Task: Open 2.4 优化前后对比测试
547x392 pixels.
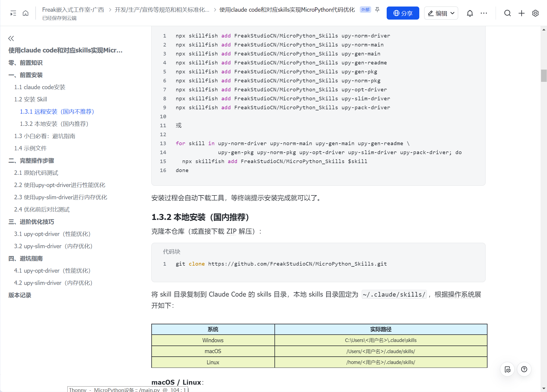Action: point(42,210)
